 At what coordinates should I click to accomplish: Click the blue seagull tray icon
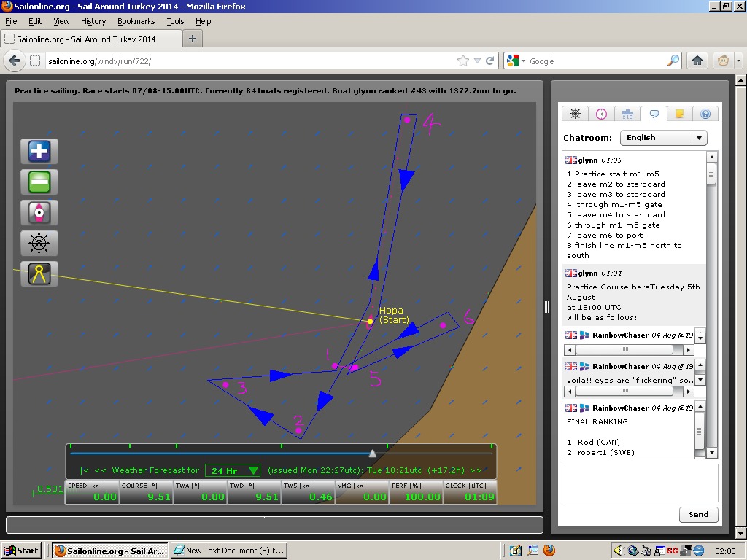pos(699,551)
